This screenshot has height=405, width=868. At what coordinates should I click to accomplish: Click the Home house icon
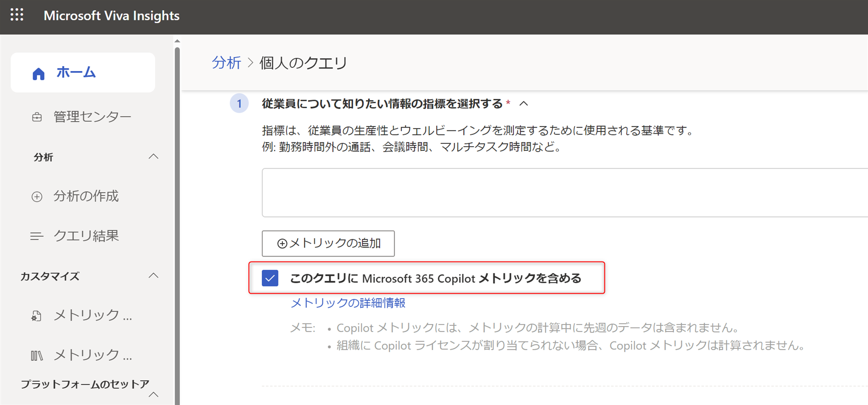(x=38, y=74)
